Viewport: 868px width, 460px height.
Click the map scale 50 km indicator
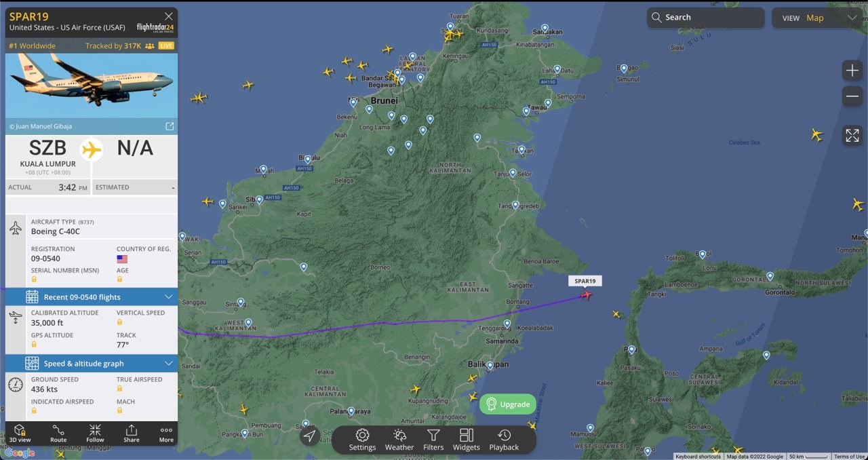(x=808, y=457)
